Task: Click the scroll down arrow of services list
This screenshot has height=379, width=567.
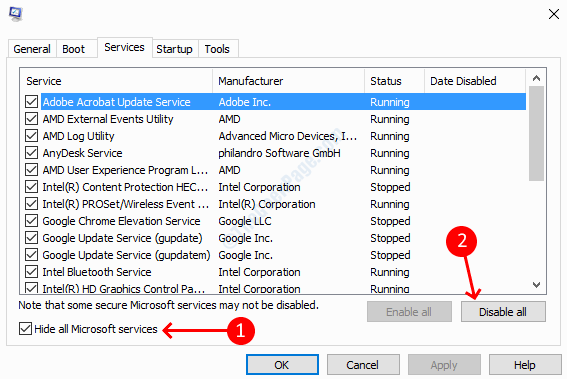Action: pyautogui.click(x=537, y=285)
